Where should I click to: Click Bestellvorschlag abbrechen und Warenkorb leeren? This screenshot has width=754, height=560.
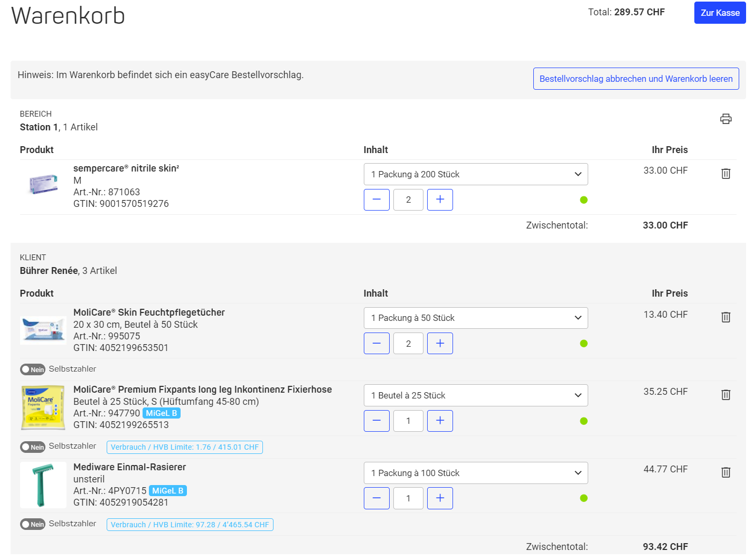(x=636, y=79)
